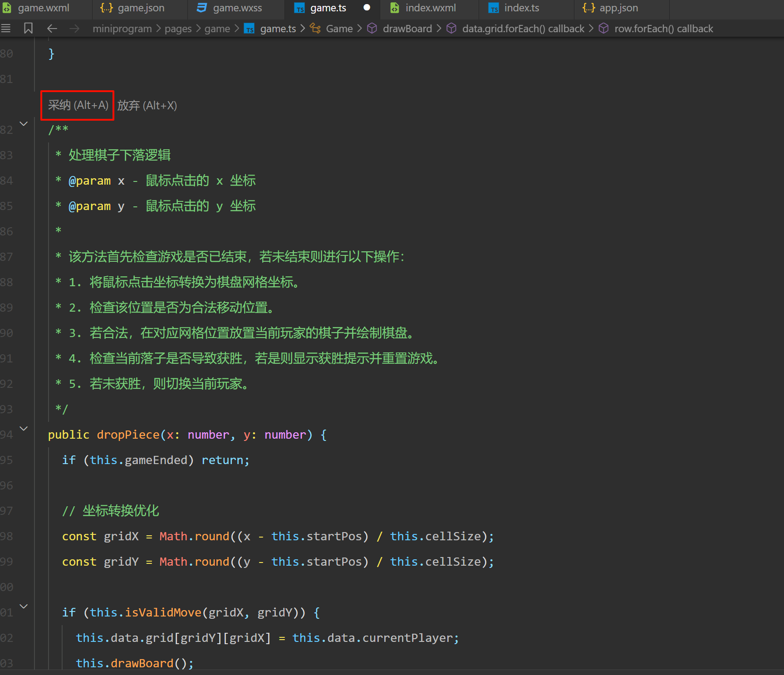Click the forward navigation arrow

(x=74, y=29)
